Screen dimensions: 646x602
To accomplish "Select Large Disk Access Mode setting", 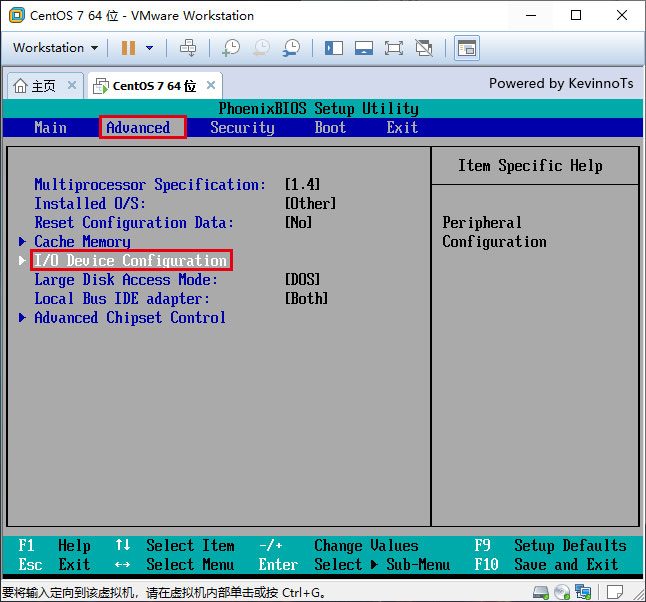I will 126,280.
